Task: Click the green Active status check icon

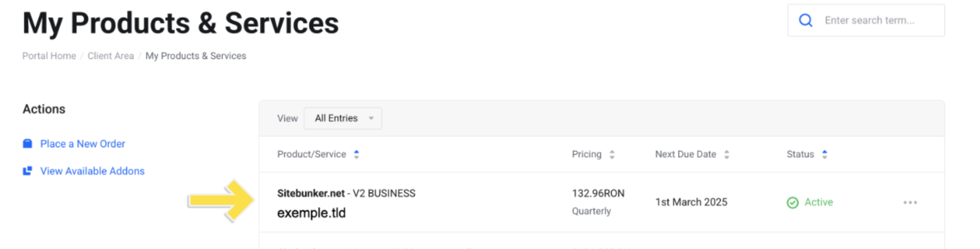Action: 793,202
